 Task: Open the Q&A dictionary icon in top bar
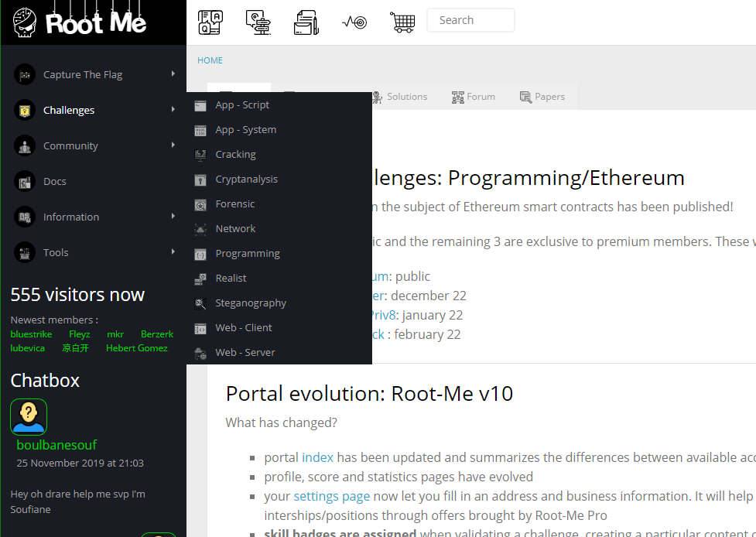tap(210, 22)
